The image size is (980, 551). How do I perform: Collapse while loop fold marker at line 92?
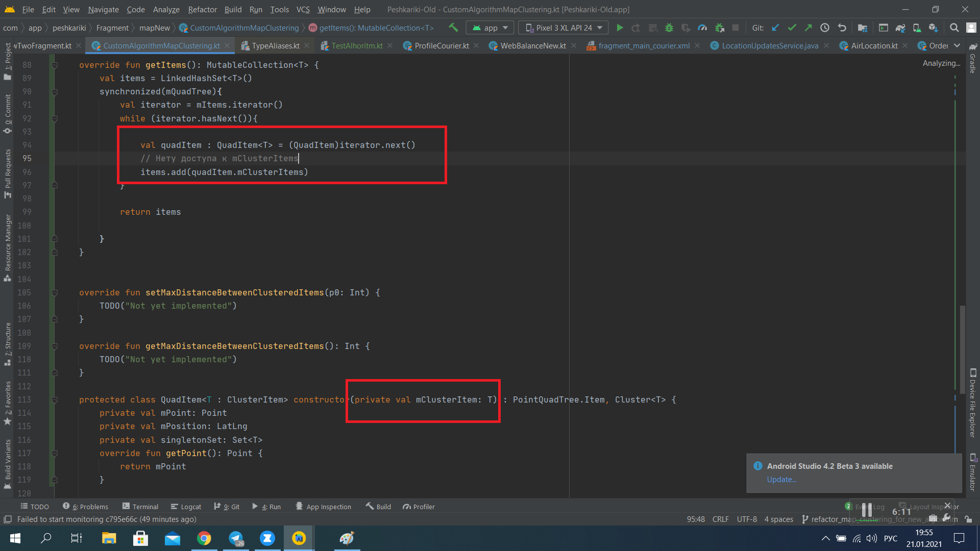pos(55,119)
